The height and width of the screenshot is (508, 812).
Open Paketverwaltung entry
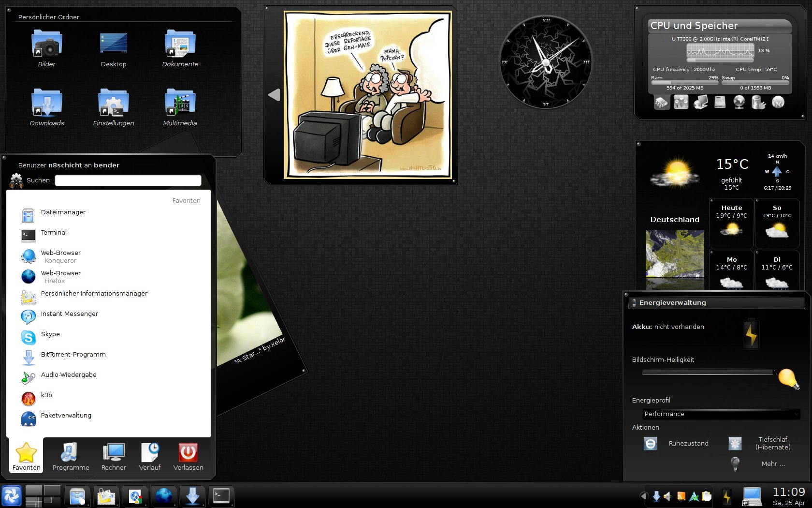tap(109, 418)
